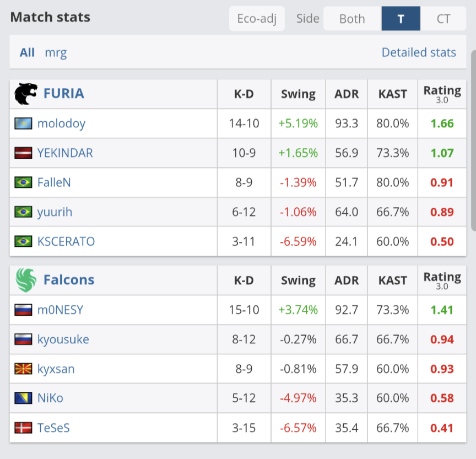Select the T side filter
This screenshot has height=459, width=476.
[401, 19]
